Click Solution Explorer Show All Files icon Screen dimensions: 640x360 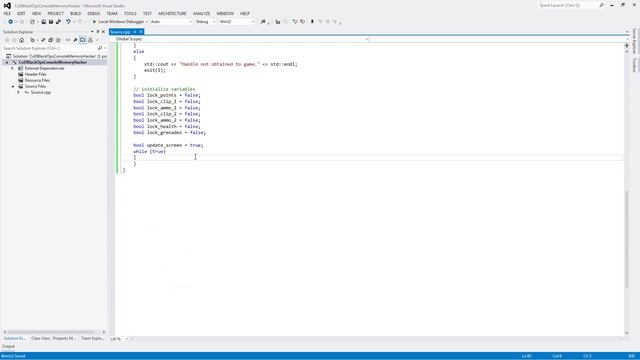tap(58, 40)
